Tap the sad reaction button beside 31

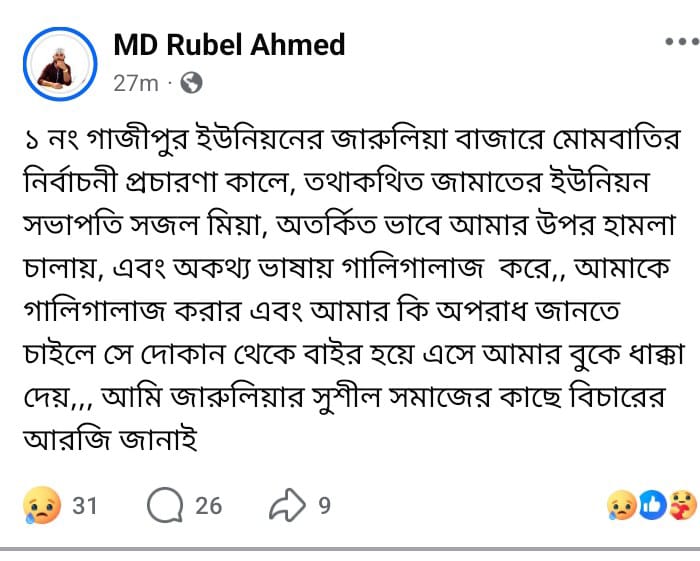click(42, 506)
